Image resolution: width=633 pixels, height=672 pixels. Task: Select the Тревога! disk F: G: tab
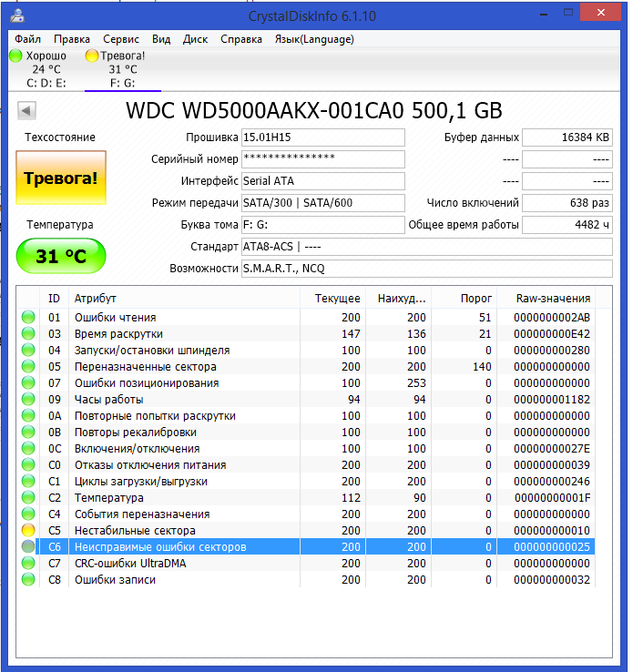pos(123,69)
